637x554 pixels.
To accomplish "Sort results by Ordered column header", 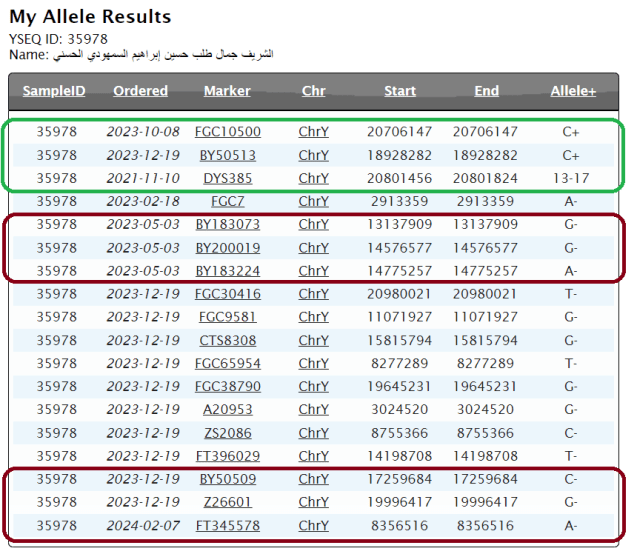I will coord(140,91).
